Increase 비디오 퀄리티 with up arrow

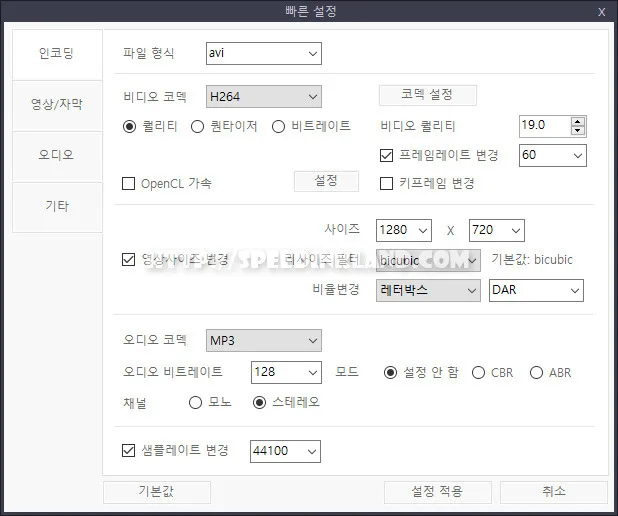coord(578,122)
